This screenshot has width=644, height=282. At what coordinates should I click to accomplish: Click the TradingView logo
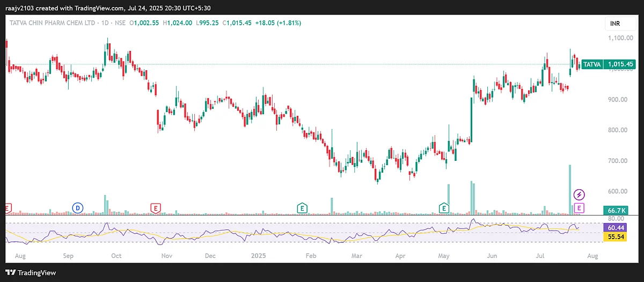click(x=31, y=272)
